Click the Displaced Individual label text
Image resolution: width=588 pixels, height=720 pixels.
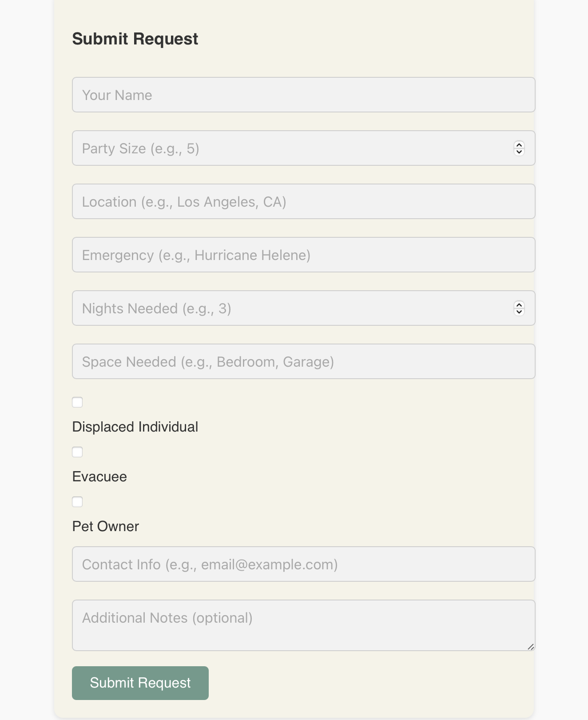pyautogui.click(x=135, y=427)
